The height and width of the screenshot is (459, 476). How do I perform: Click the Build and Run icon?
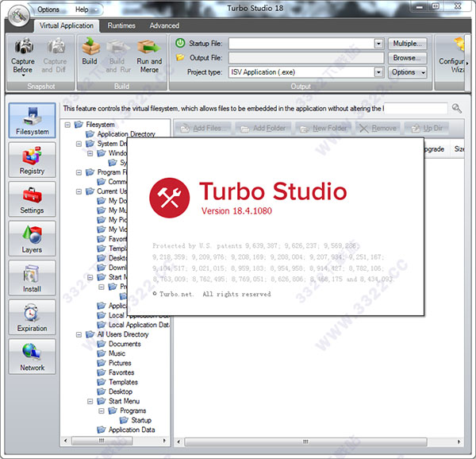[118, 47]
